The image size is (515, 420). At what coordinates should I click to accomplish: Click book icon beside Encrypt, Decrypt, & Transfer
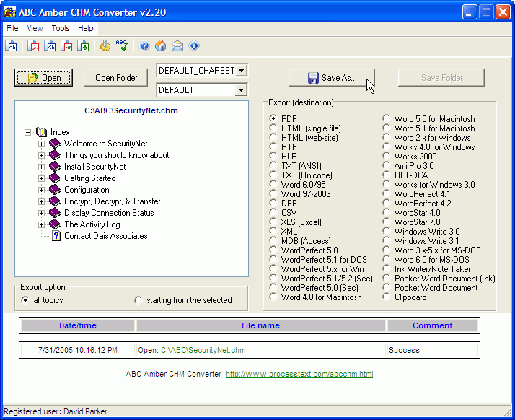tap(55, 201)
